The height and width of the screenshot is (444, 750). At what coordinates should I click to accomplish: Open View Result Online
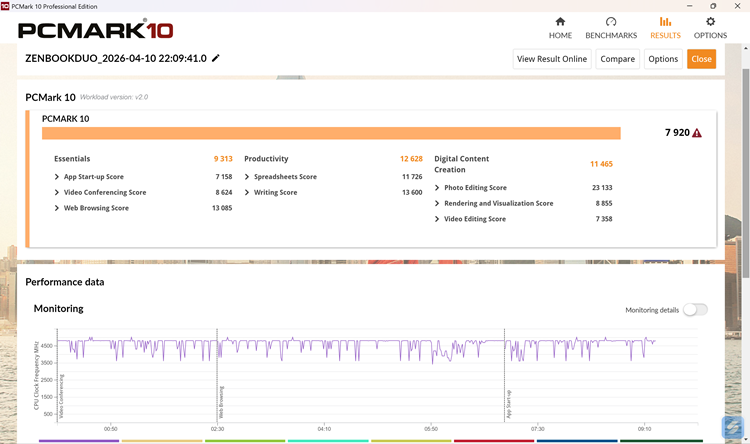coord(552,59)
